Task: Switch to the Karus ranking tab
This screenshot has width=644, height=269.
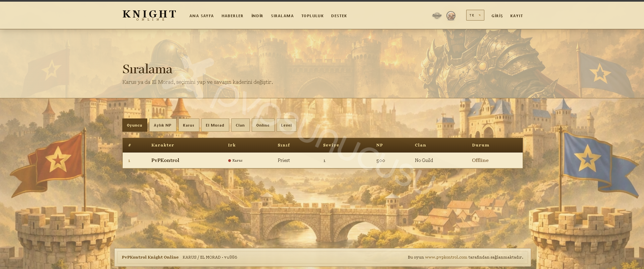Action: (189, 125)
